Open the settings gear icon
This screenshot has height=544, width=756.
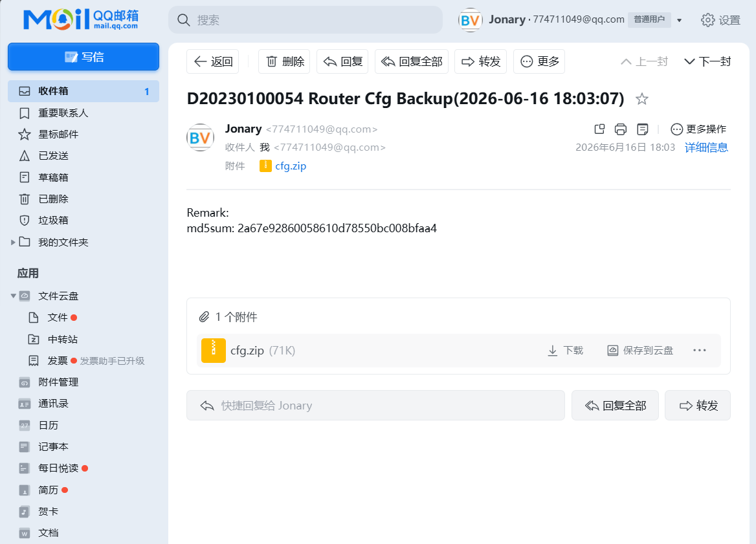point(707,20)
